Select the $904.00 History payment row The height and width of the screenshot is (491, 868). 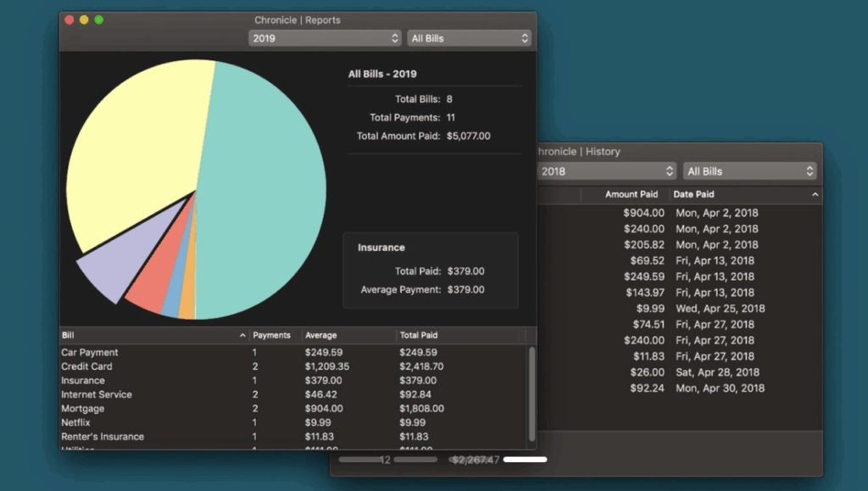680,213
